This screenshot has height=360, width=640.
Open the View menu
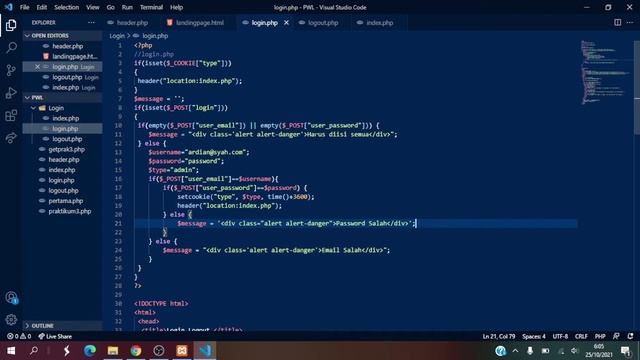(x=93, y=7)
